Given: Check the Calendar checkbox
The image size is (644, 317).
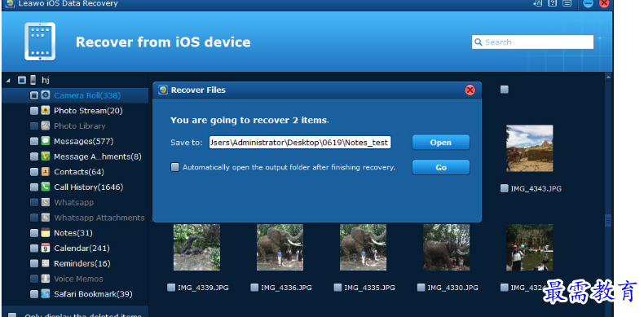Looking at the screenshot, I should tap(34, 248).
